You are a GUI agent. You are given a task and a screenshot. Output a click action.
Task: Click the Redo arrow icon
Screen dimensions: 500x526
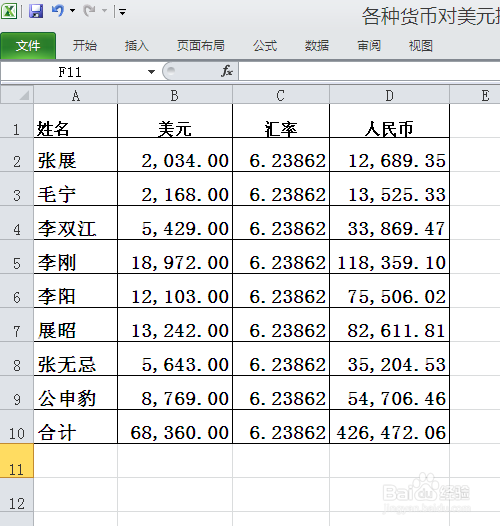point(90,11)
